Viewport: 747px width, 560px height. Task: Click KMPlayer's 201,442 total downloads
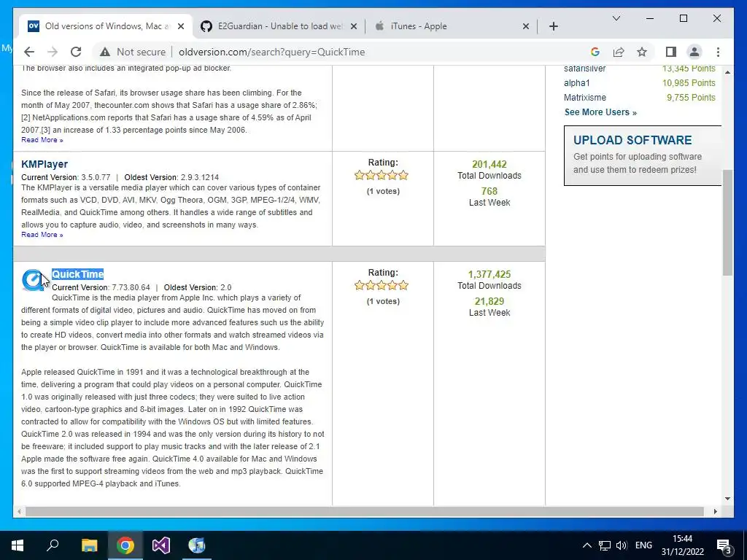[x=489, y=164]
